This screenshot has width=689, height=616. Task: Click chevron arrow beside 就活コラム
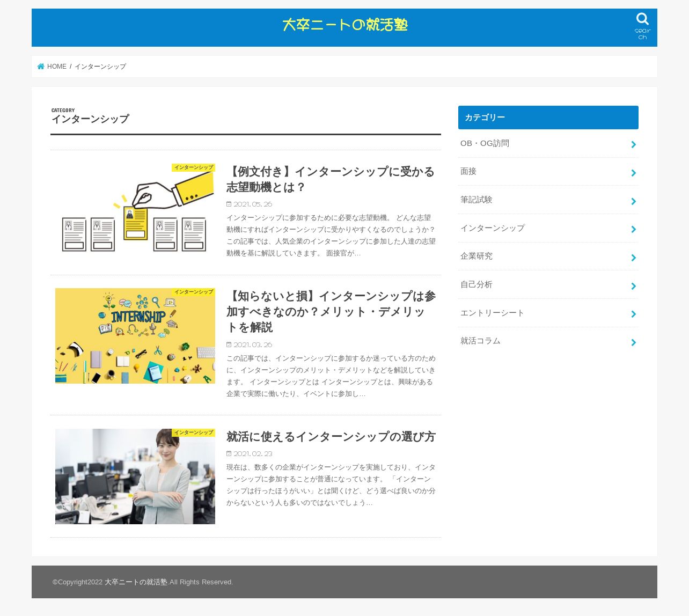tap(634, 342)
